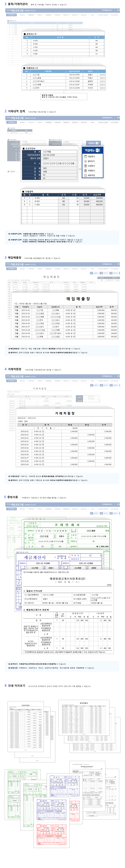This screenshot has width=125, height=868.
Task: Click 123-12-12347 in 거래처리스트
Action: (x=74, y=85)
